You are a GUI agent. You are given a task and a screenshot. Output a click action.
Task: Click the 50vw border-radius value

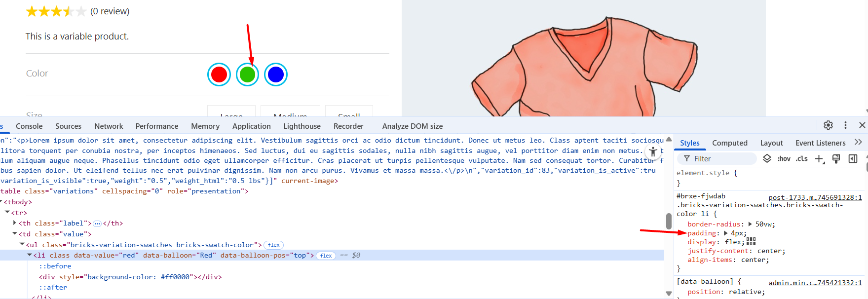[763, 224]
